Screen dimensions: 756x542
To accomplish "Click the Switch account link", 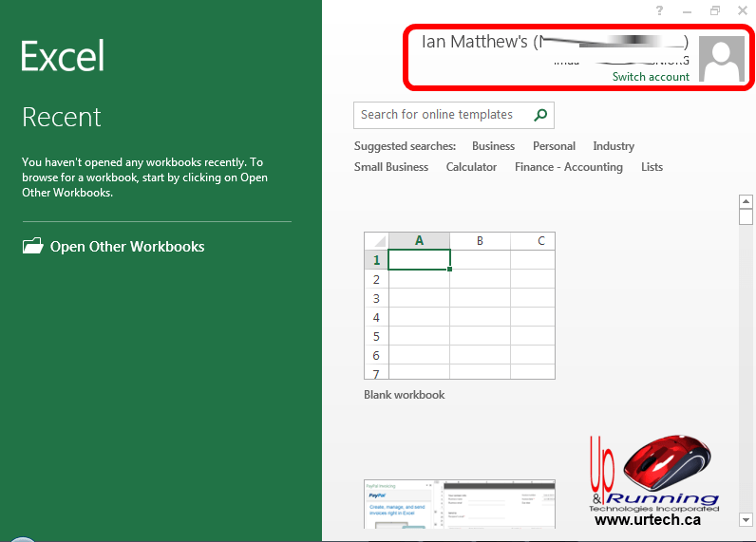I will coord(651,77).
